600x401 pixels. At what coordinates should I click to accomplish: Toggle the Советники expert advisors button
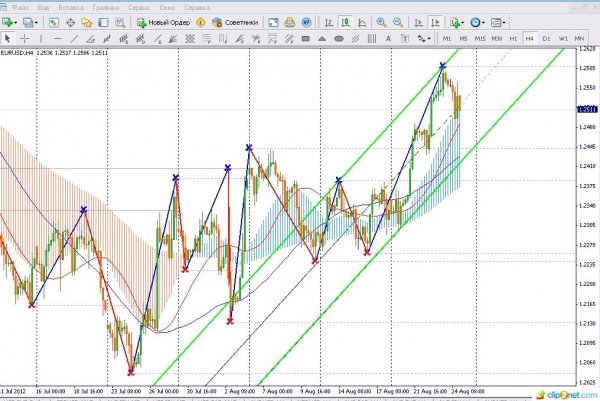click(238, 21)
